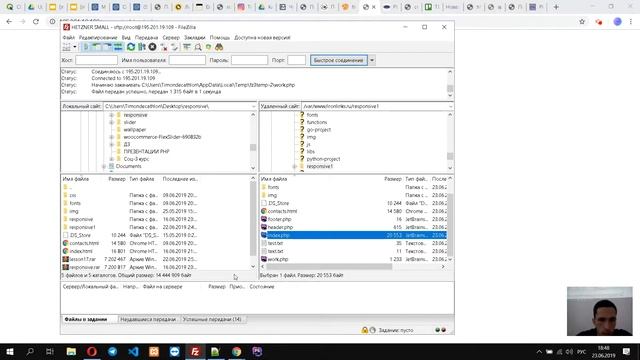The height and width of the screenshot is (360, 640).
Task: Open the quickconnect history dropdown arrow
Action: (372, 60)
